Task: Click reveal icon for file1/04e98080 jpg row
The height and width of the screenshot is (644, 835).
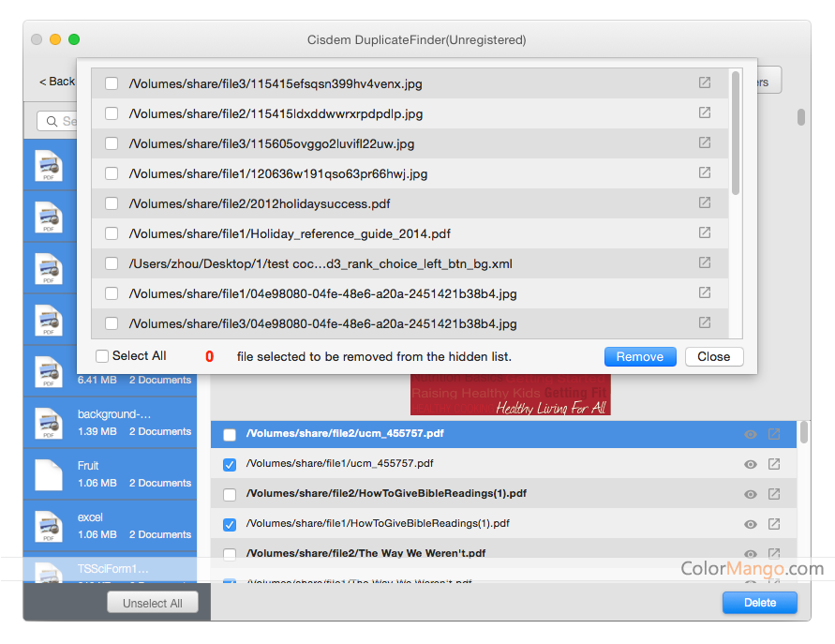Action: (x=705, y=292)
